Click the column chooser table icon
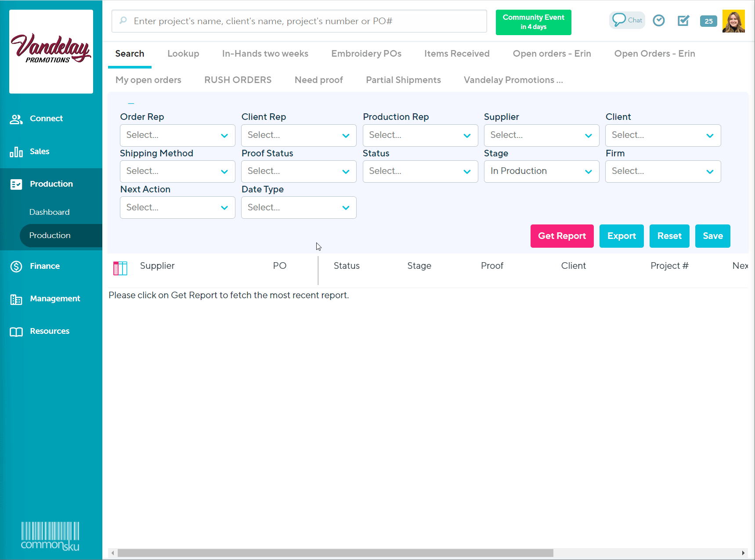The width and height of the screenshot is (755, 560). tap(120, 268)
